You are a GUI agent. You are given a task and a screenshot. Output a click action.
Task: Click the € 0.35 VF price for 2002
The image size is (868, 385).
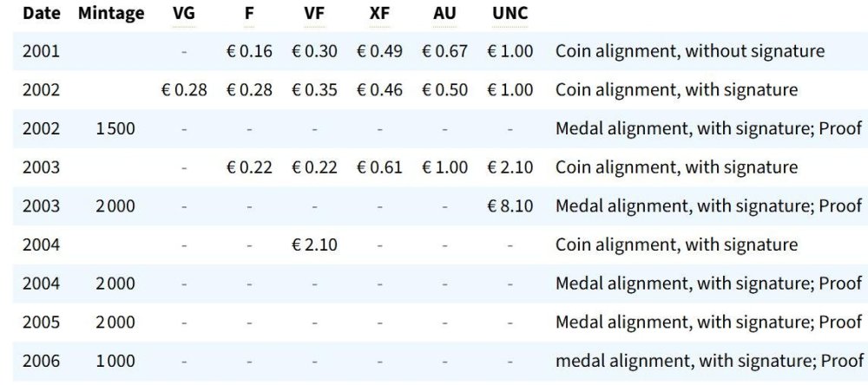(x=314, y=90)
